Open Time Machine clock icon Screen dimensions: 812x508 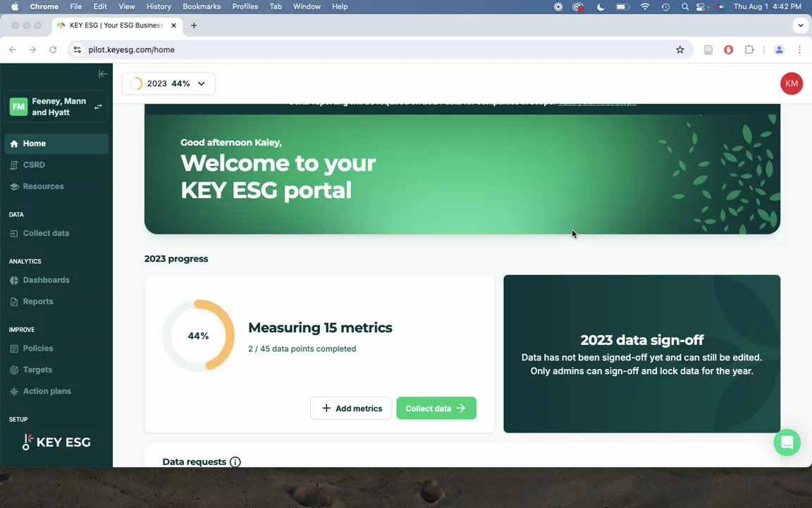[x=665, y=7]
